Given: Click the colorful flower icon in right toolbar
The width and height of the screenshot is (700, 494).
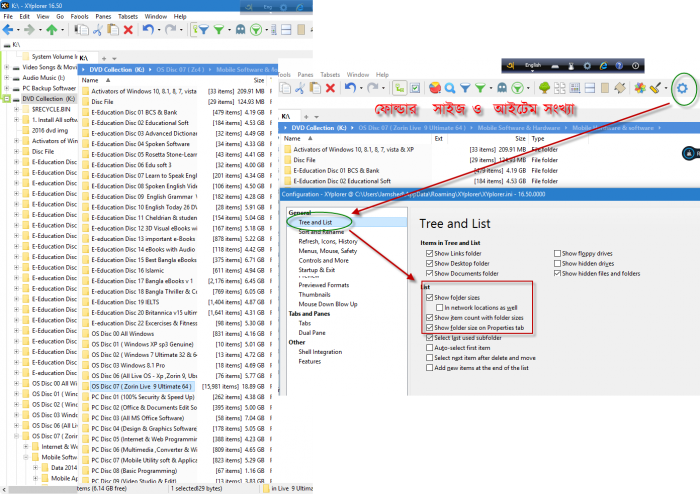Looking at the screenshot, I should coord(640,88).
